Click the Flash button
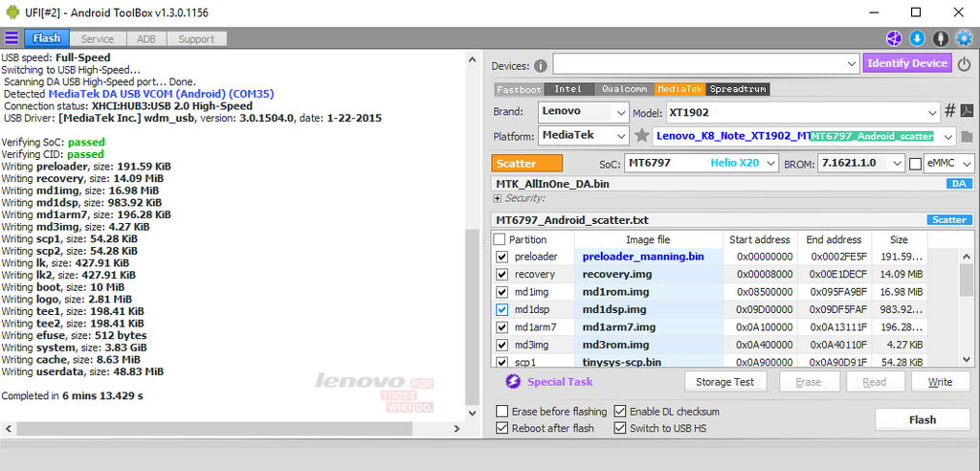 pyautogui.click(x=923, y=419)
